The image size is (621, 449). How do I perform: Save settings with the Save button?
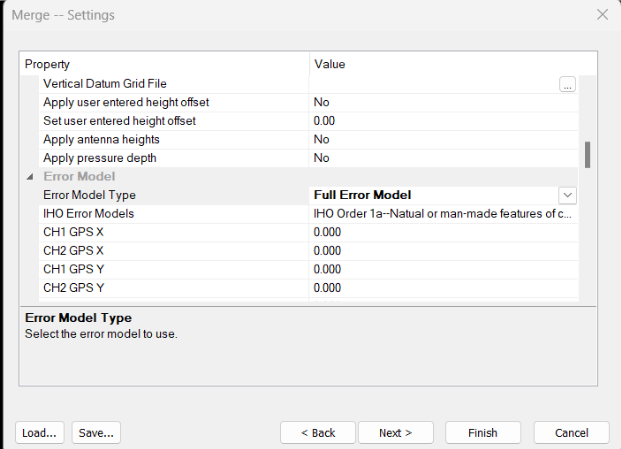97,433
